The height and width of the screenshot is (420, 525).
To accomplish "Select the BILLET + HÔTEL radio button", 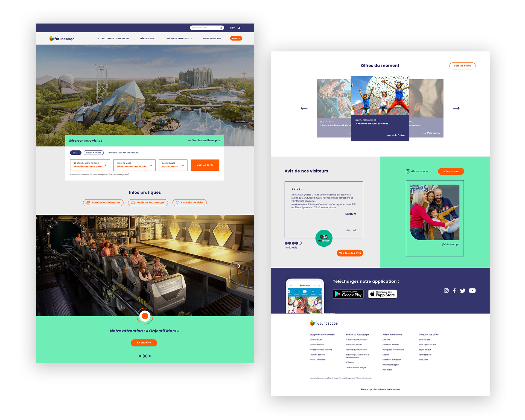I will tap(94, 153).
